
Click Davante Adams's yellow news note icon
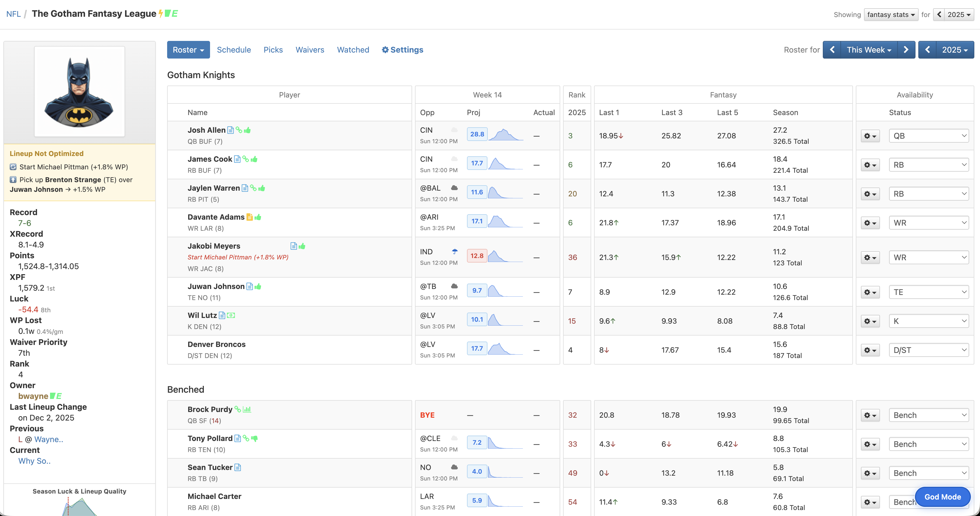pyautogui.click(x=249, y=217)
